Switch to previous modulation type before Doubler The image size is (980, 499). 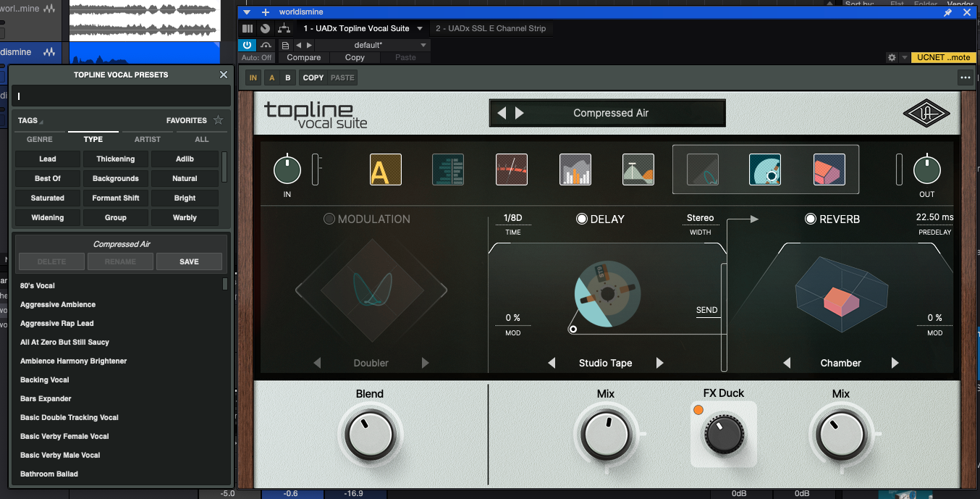(318, 363)
